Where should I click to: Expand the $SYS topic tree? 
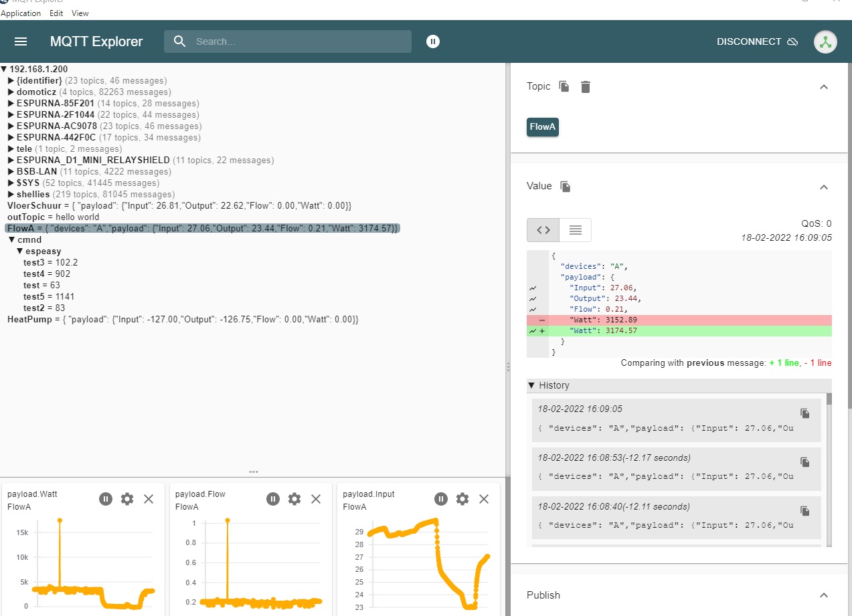11,183
